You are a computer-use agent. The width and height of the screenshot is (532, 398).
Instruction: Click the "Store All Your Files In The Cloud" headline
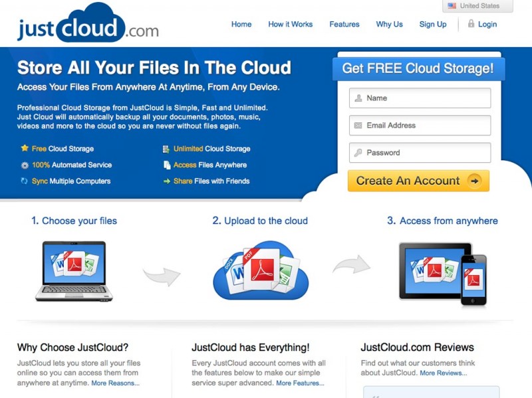[154, 68]
